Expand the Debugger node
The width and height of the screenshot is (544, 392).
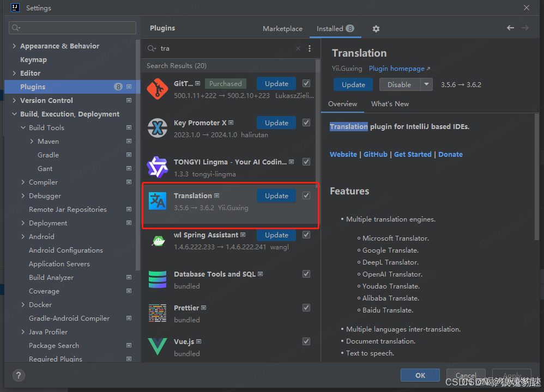click(x=23, y=196)
